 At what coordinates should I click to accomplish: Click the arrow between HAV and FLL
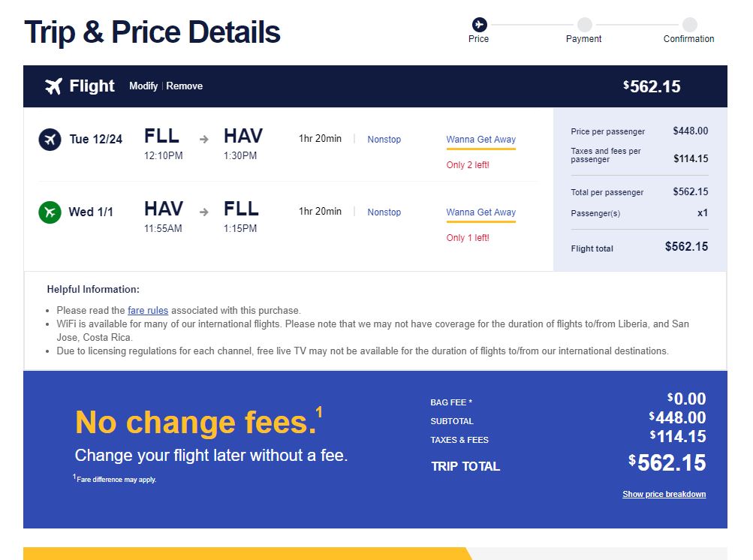[x=204, y=212]
